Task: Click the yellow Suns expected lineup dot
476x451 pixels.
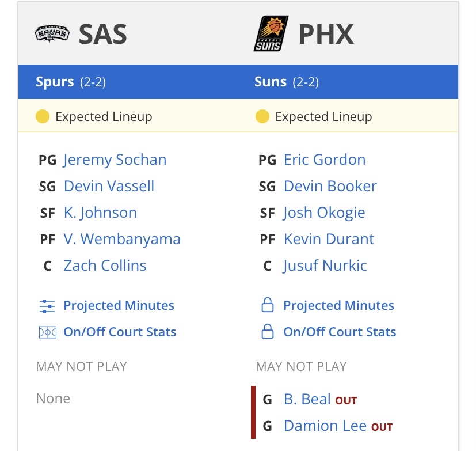Action: pyautogui.click(x=262, y=117)
